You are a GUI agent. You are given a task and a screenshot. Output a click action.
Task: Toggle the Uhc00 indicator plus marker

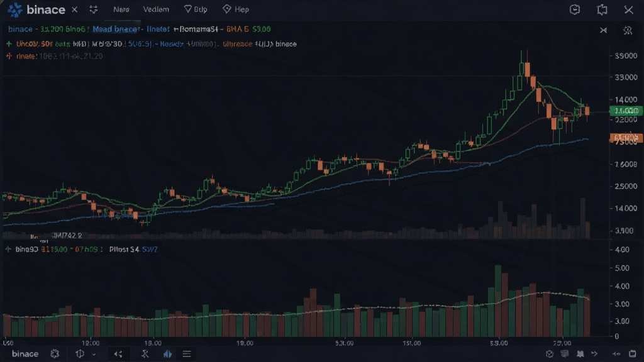pyautogui.click(x=9, y=43)
